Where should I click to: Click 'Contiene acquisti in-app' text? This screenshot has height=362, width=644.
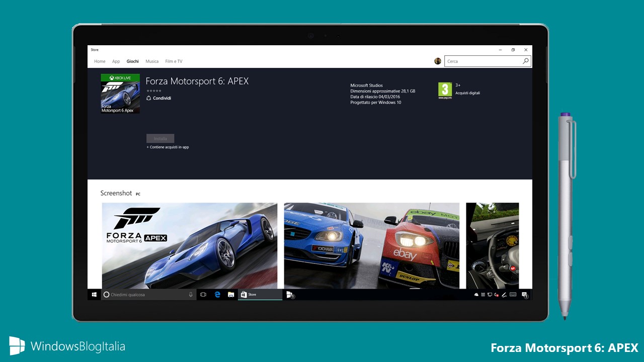click(168, 147)
